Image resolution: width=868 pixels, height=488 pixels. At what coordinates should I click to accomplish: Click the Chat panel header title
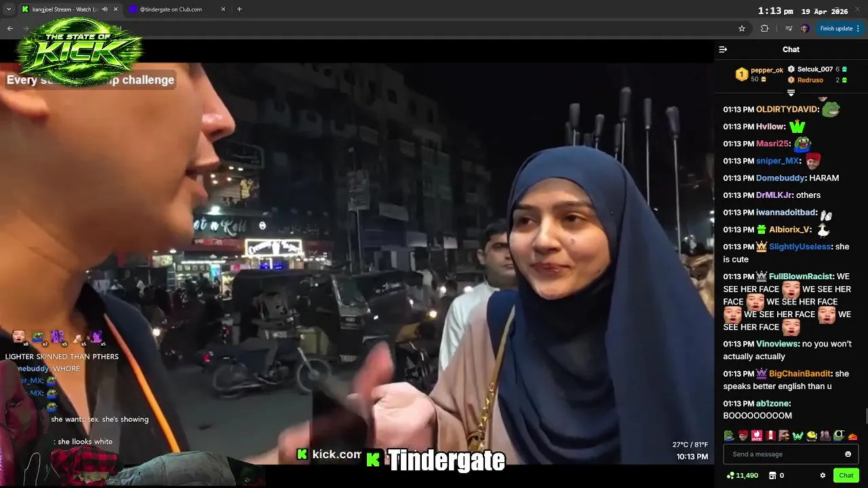pos(791,49)
